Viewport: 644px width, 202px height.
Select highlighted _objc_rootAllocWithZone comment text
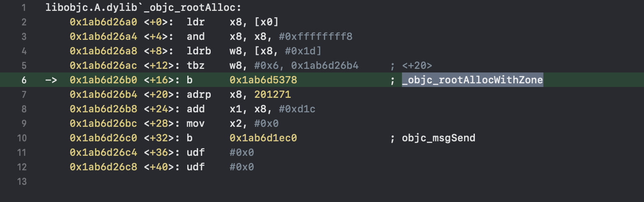[x=472, y=80]
